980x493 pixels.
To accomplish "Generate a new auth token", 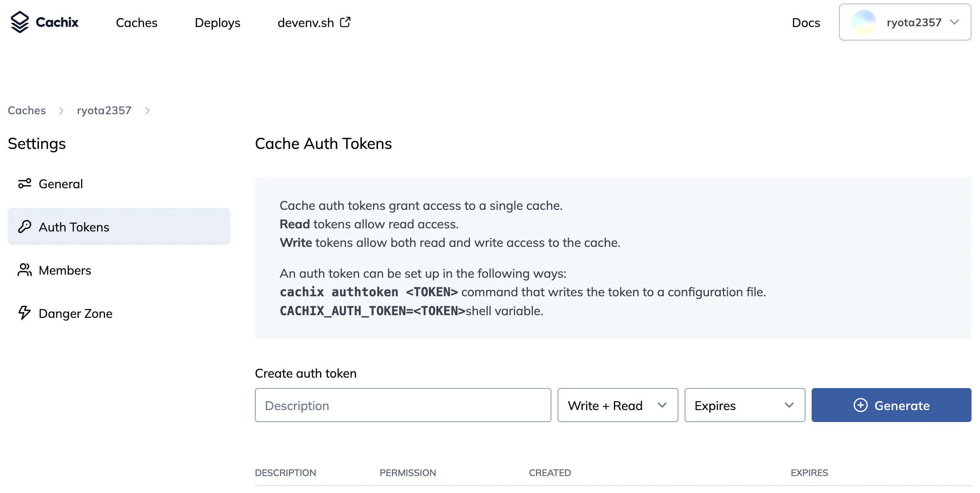I will pyautogui.click(x=891, y=405).
